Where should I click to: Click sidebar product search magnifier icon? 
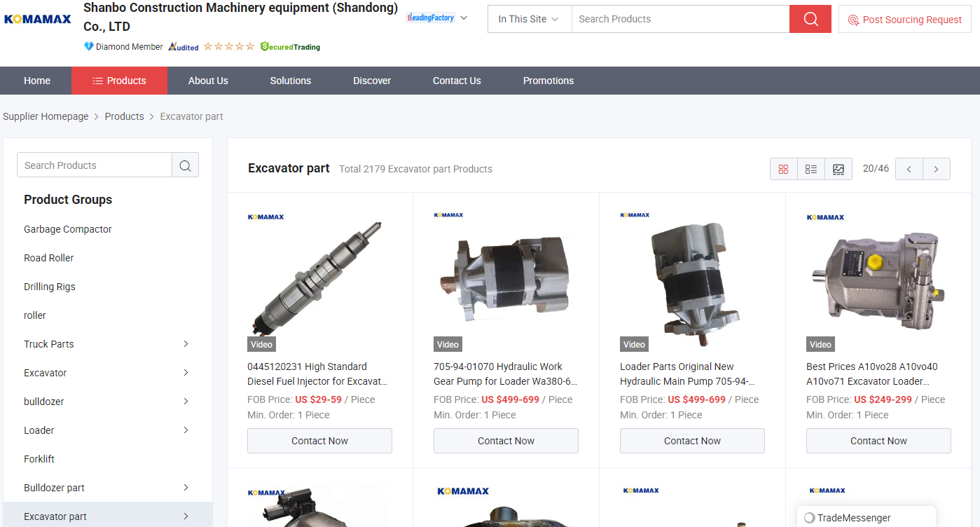[185, 165]
